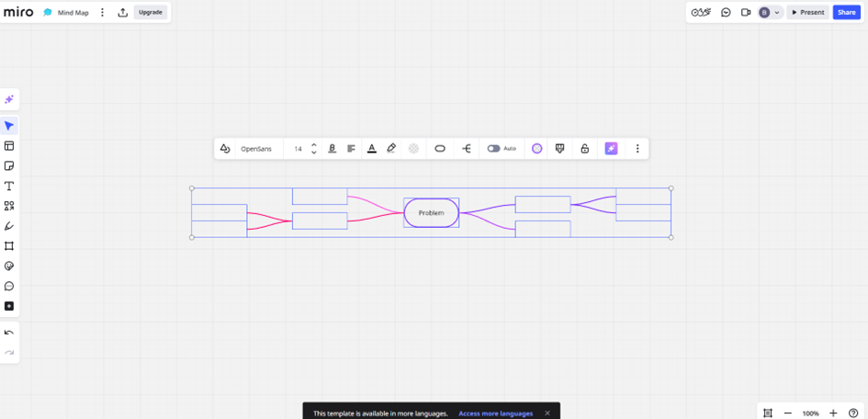The width and height of the screenshot is (868, 419).
Task: Select the Pen drawing tool
Action: (x=9, y=226)
